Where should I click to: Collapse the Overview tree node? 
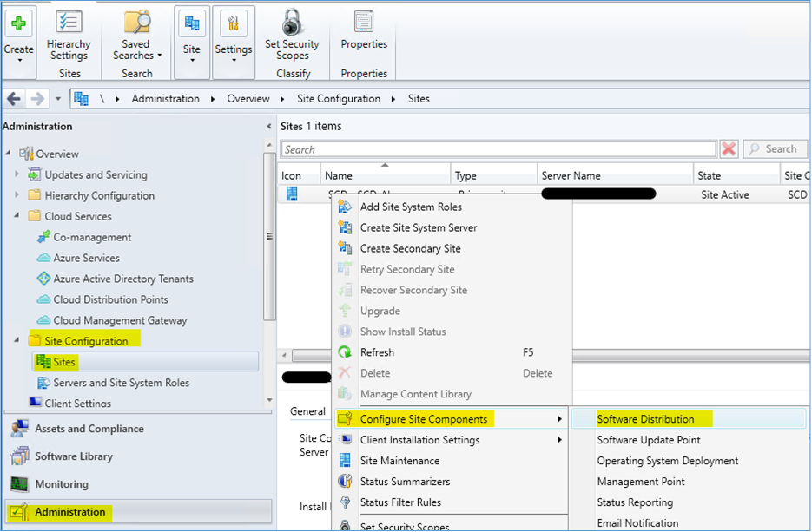(x=9, y=154)
